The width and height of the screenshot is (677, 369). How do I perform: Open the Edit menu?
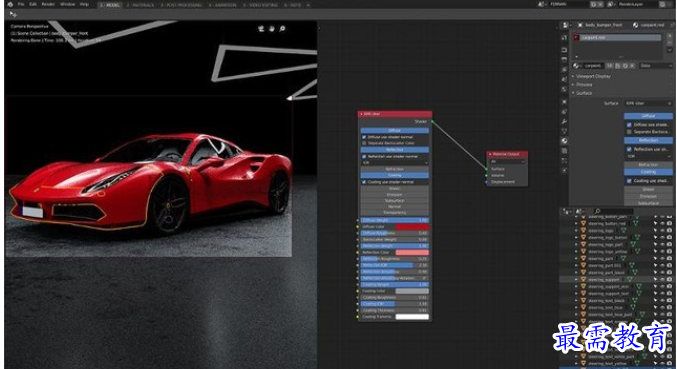coord(33,4)
